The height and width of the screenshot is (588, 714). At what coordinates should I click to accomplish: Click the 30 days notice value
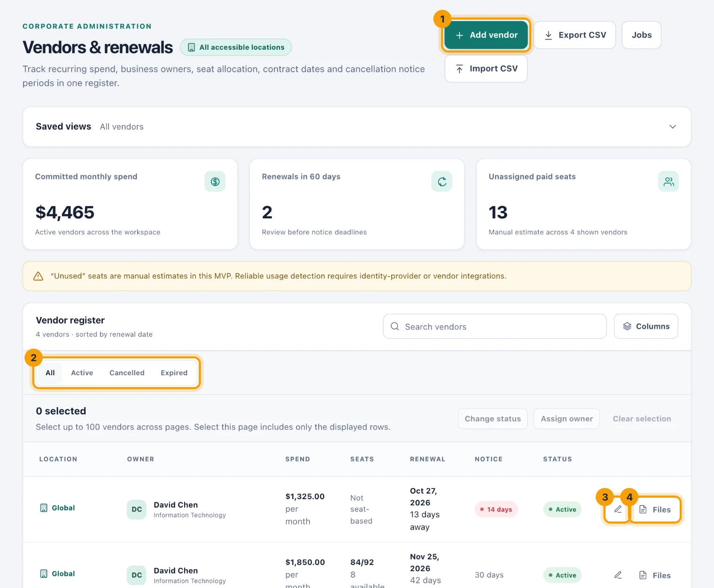(489, 575)
